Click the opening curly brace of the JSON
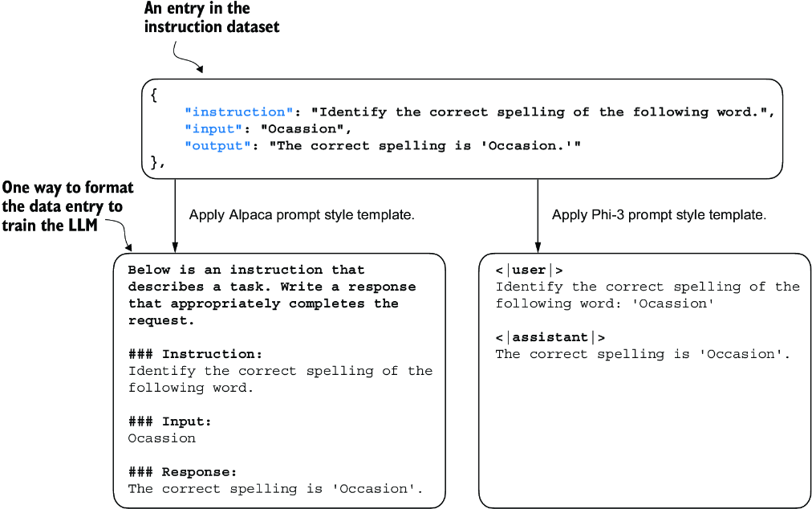 [x=154, y=96]
